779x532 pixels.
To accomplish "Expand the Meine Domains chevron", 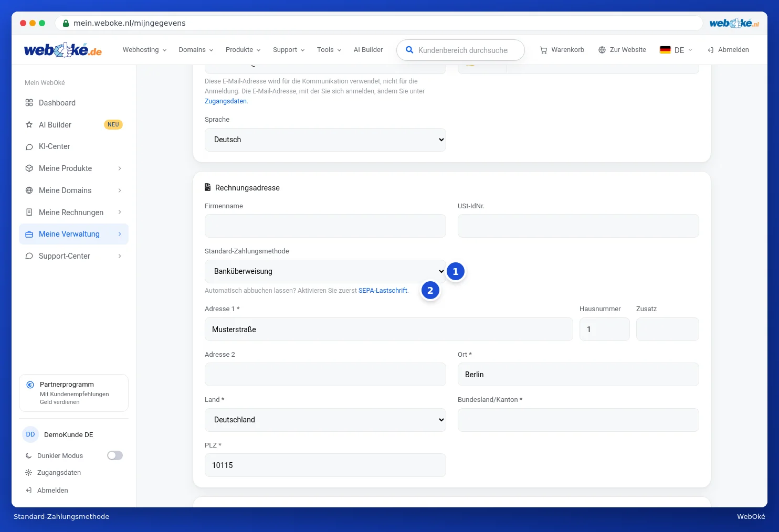I will pos(120,190).
